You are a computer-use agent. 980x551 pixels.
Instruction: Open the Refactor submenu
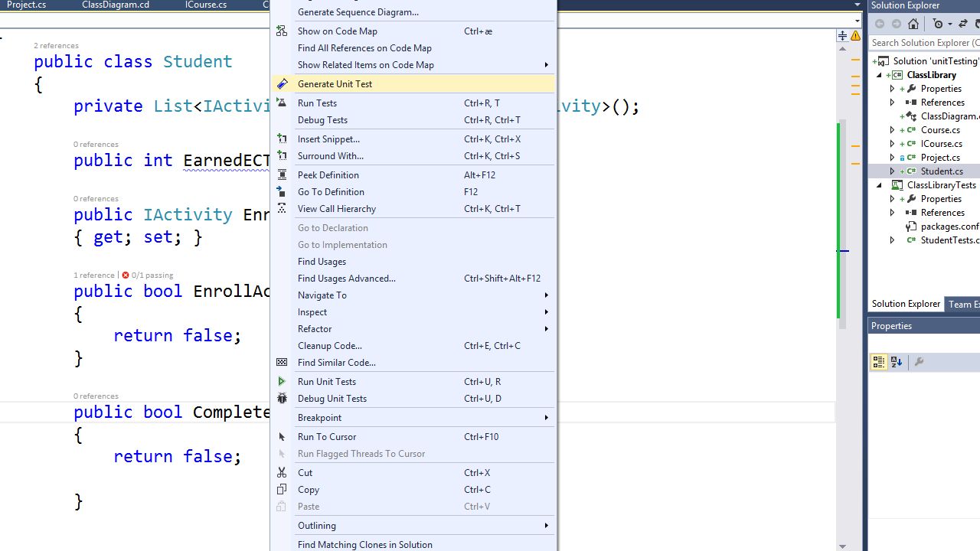[413, 329]
